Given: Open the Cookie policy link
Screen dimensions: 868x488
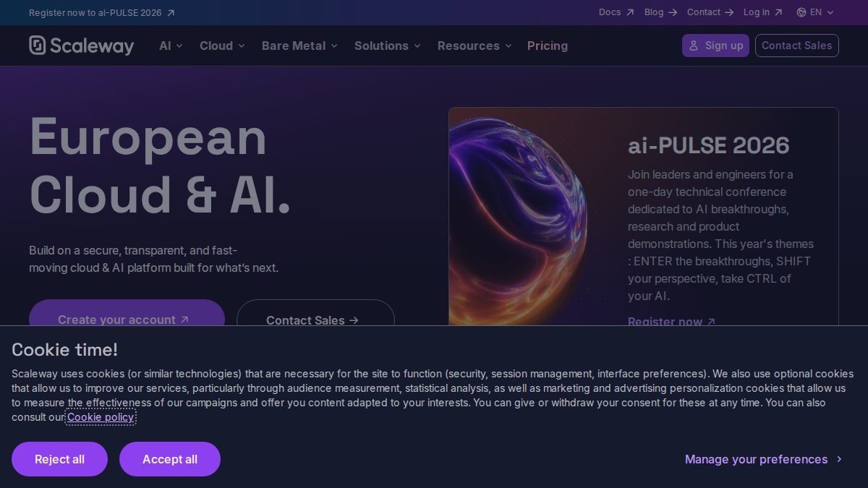Looking at the screenshot, I should (101, 417).
